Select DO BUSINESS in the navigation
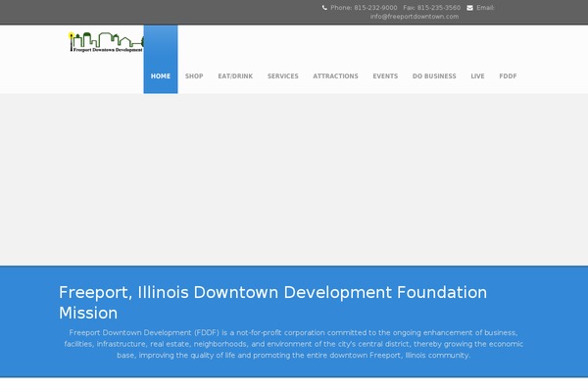This screenshot has height=392, width=588. (x=434, y=75)
